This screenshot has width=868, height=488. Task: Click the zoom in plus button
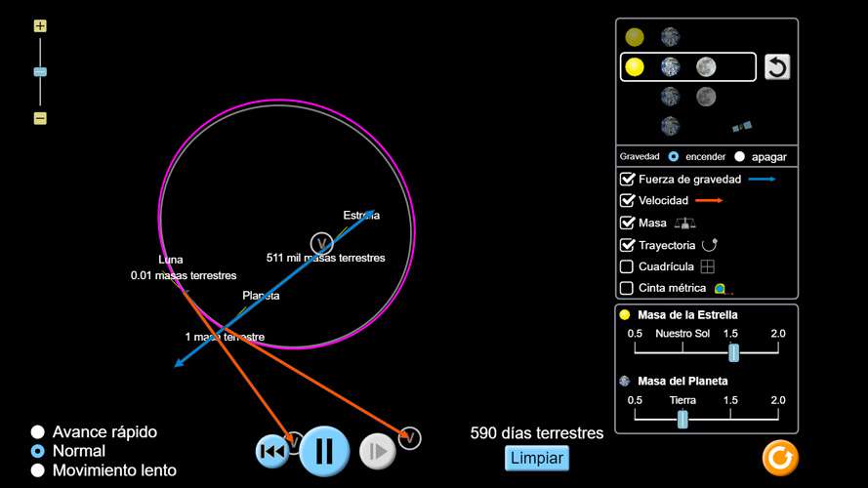[40, 26]
